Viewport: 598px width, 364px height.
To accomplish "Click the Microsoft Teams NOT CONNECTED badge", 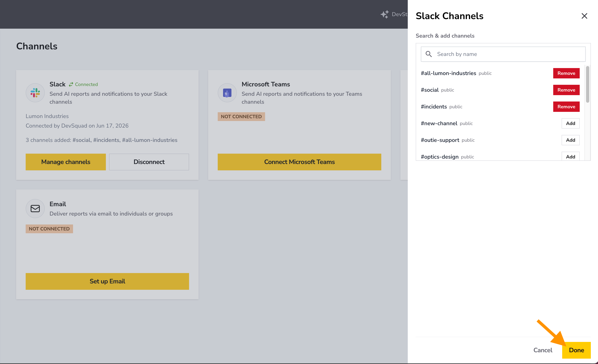I will (241, 116).
